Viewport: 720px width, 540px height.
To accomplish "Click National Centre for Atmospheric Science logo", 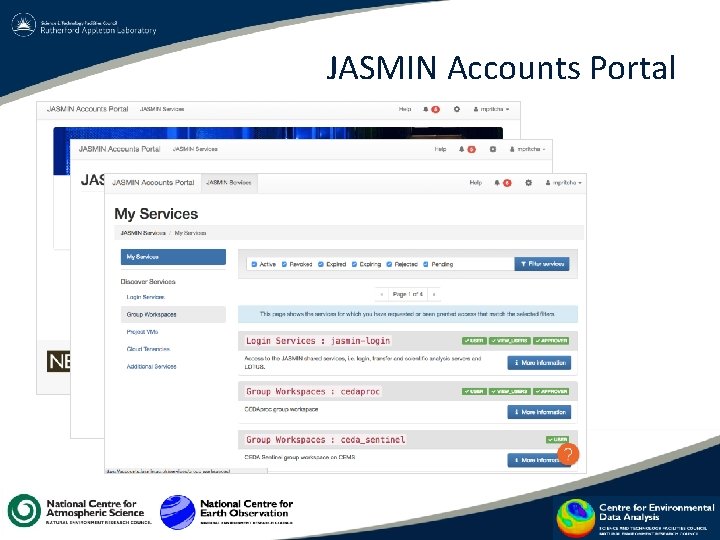I will [x=79, y=511].
